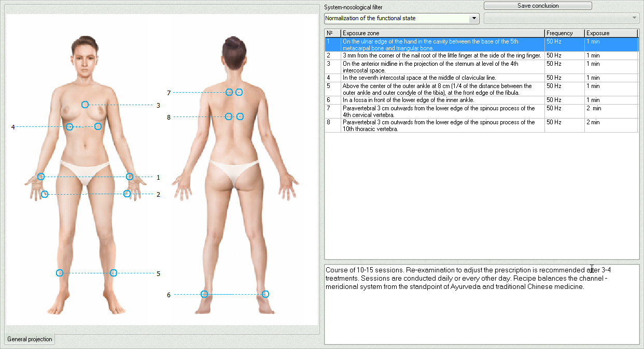The image size is (644, 349).
Task: Click the Save conclusion button
Action: pyautogui.click(x=538, y=6)
